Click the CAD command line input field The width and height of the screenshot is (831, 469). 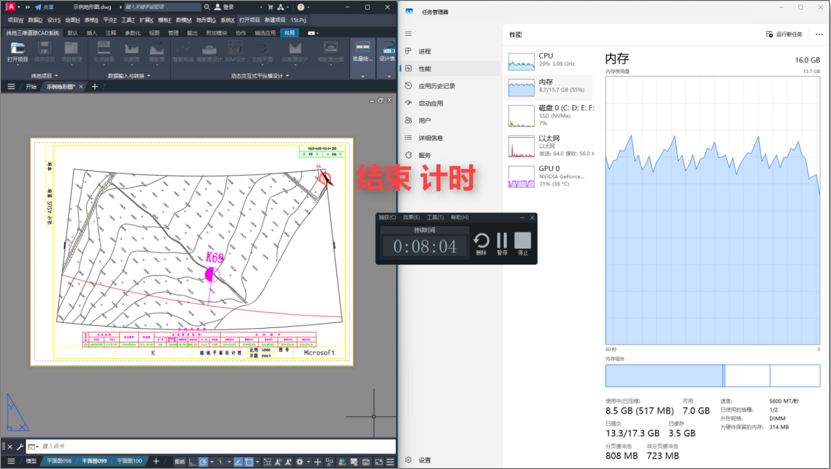(200, 446)
